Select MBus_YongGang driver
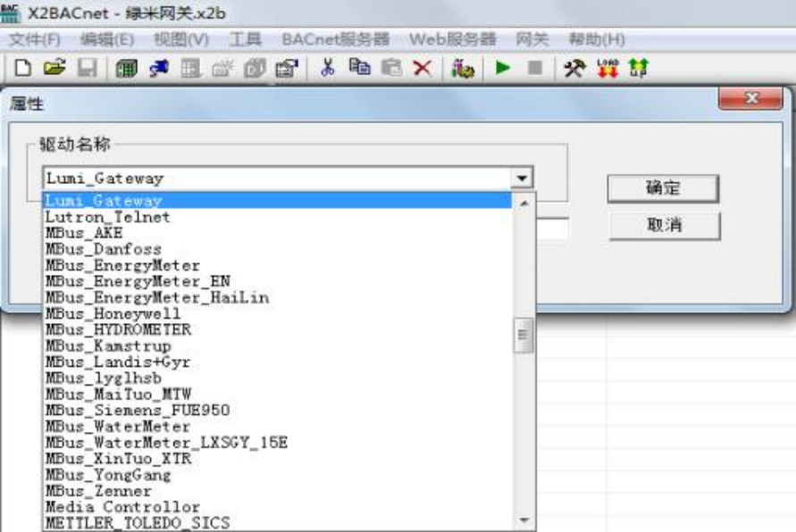796x532 pixels. click(x=278, y=475)
